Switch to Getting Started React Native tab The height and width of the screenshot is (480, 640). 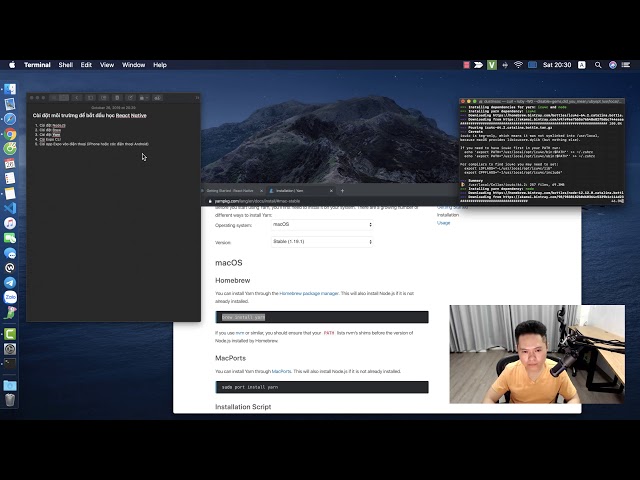coord(230,191)
